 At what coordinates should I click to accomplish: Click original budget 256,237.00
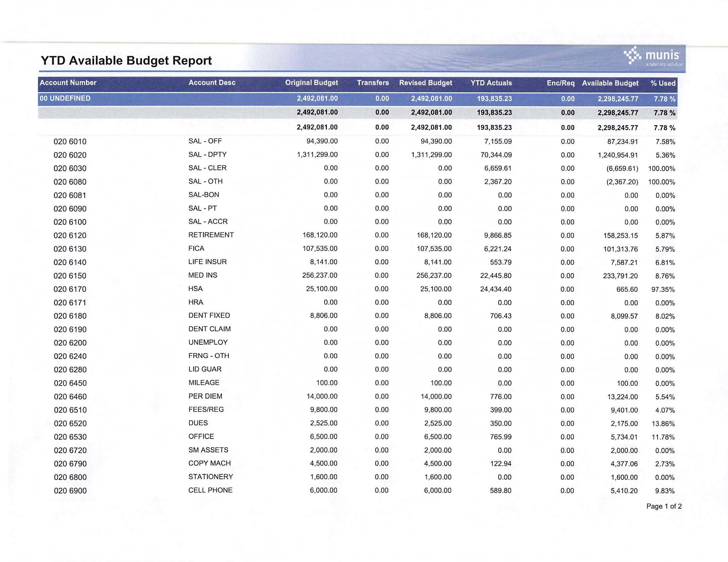(x=320, y=275)
